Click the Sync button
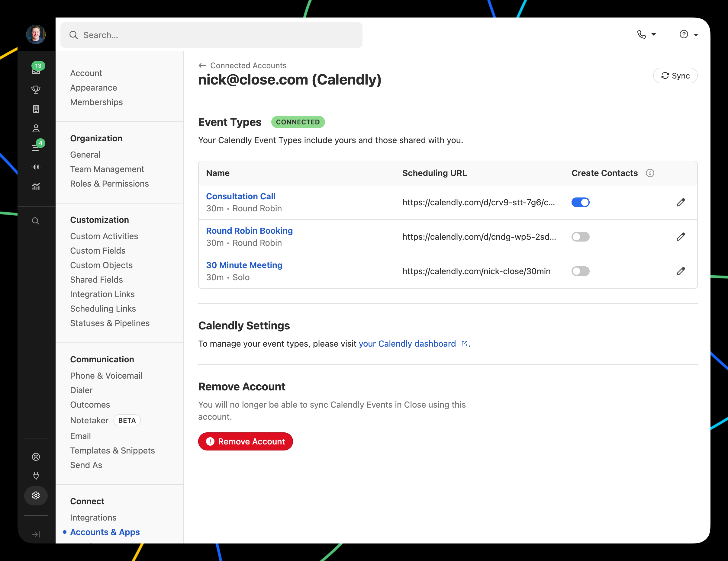The width and height of the screenshot is (728, 561). click(675, 75)
